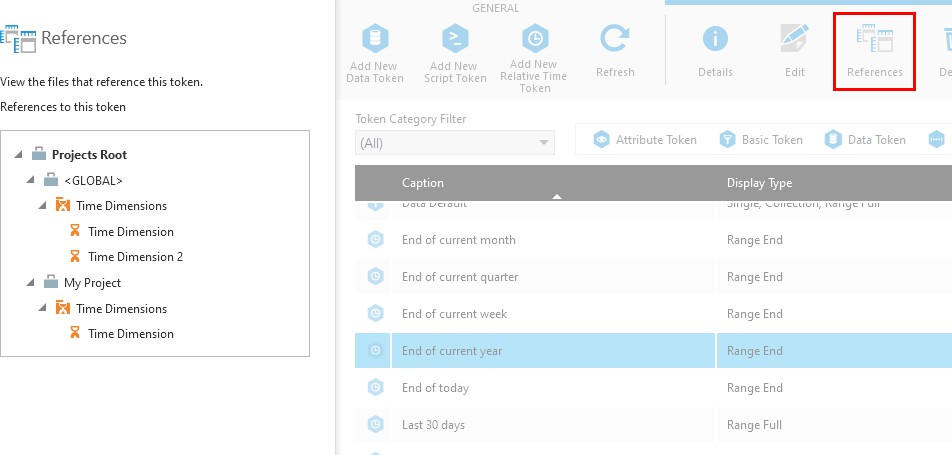Collapse the Projects Root tree node
This screenshot has width=952, height=455.
point(21,155)
